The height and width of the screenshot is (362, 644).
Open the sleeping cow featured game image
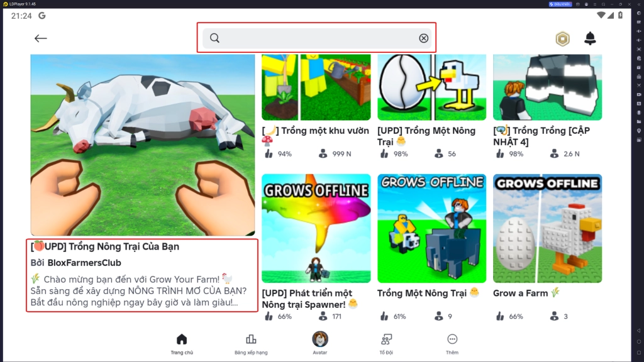pyautogui.click(x=143, y=145)
